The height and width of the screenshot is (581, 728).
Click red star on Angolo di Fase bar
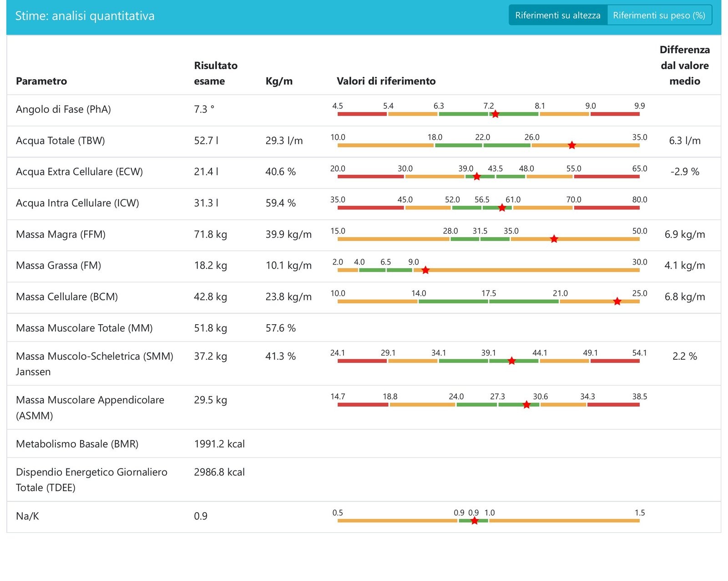pyautogui.click(x=495, y=114)
